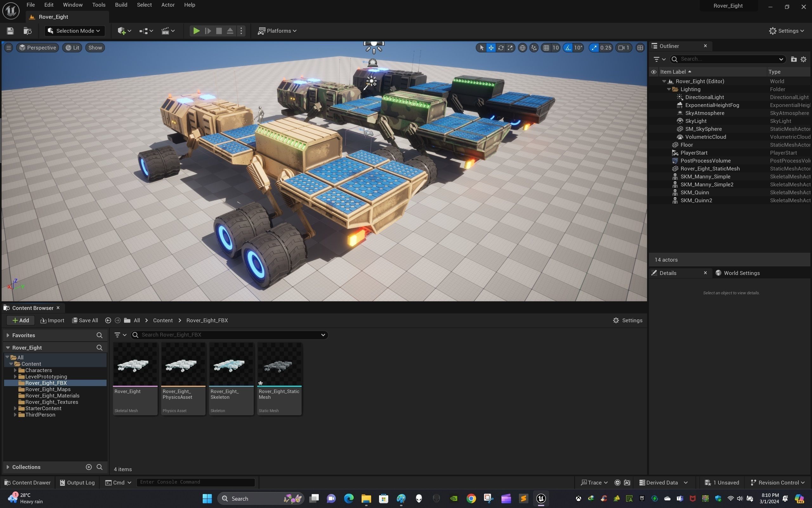
Task: Click the Eject from player button
Action: pos(230,31)
